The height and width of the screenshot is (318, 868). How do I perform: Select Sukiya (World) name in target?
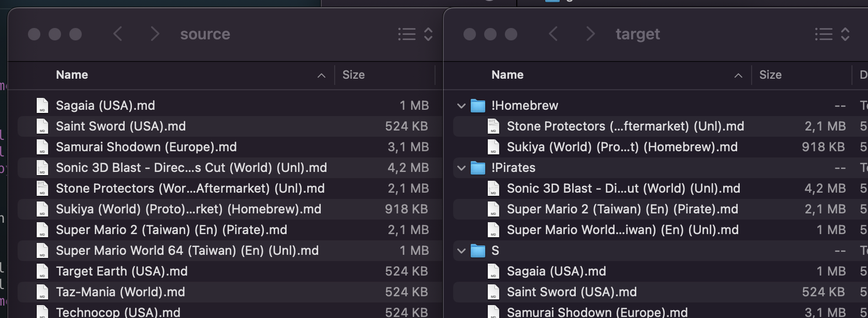(622, 147)
